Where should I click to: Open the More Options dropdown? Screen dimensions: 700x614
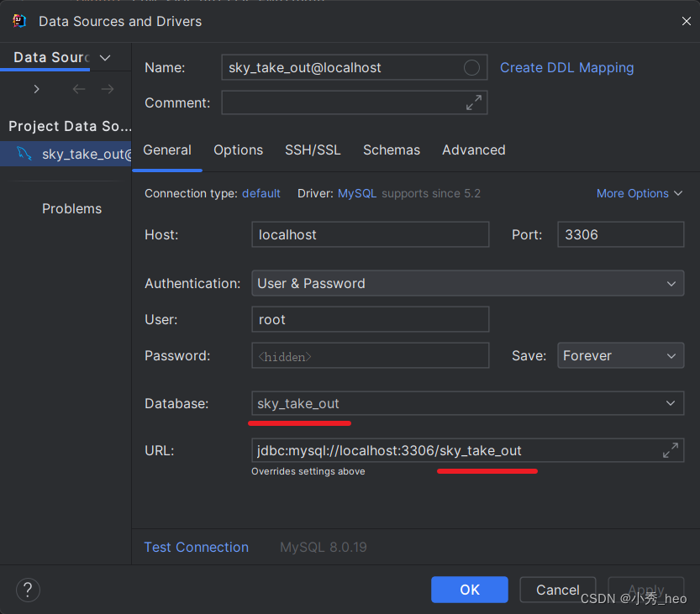[639, 193]
